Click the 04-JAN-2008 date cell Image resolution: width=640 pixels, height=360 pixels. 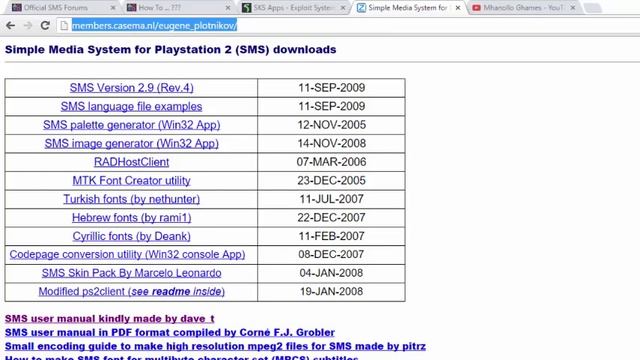pos(331,273)
